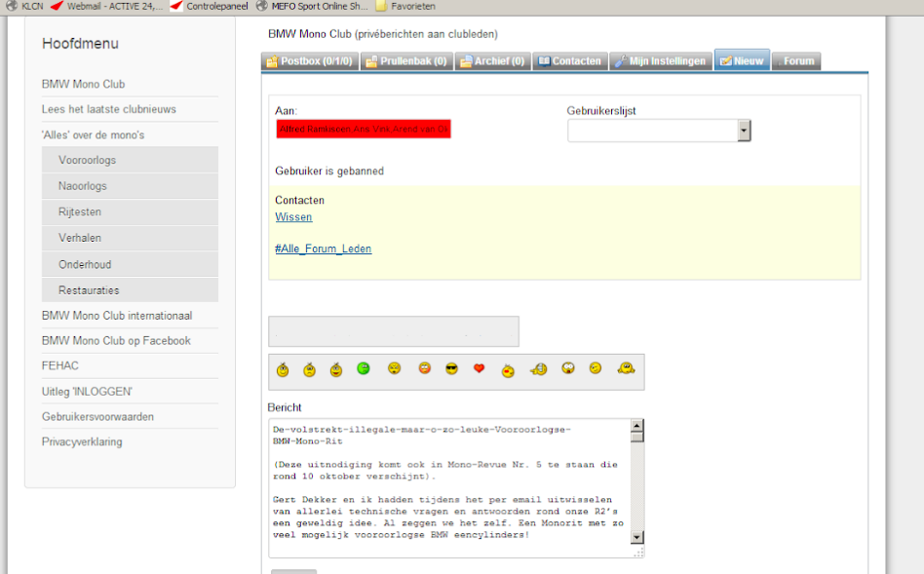
Task: Open Uitleg 'INLOGGEN' menu item
Action: (x=87, y=392)
